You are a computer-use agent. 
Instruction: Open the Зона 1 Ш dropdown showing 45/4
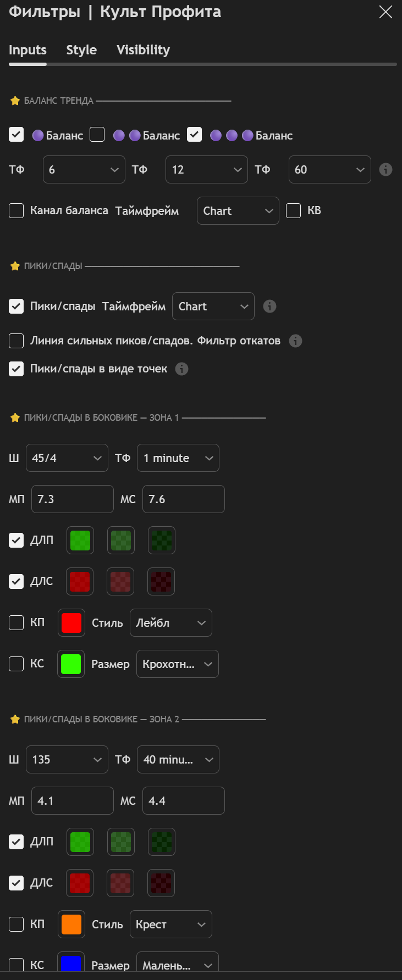coord(67,458)
